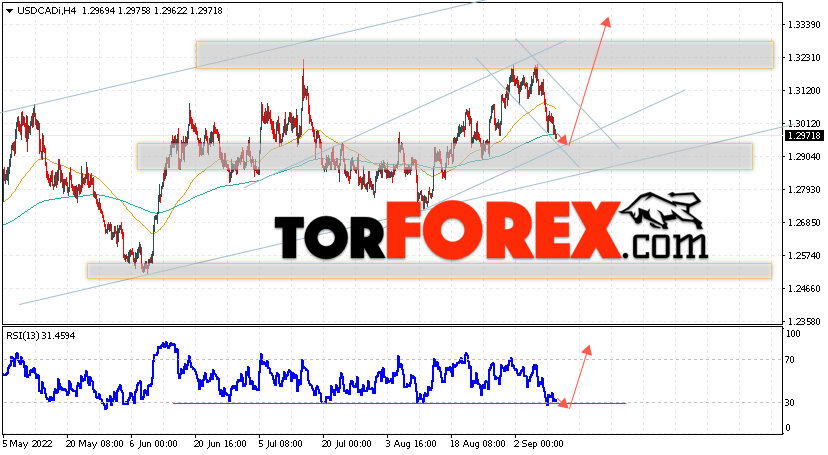Select the 2 Sep 00:00 date label

pos(539,444)
